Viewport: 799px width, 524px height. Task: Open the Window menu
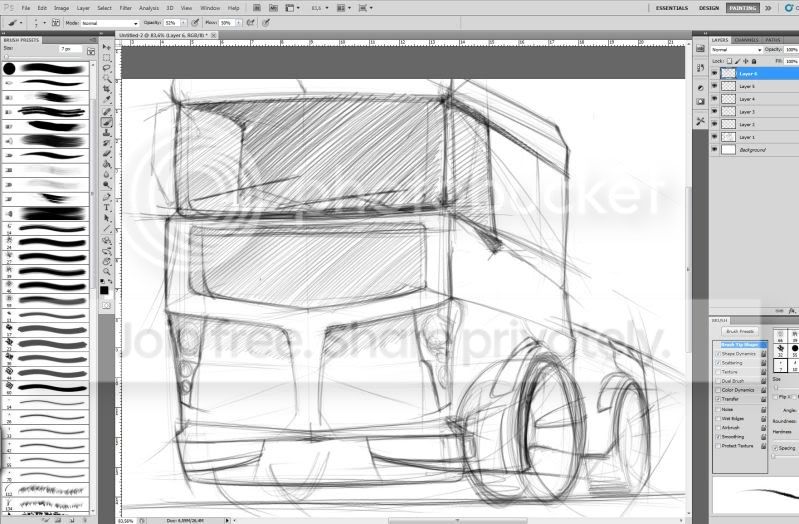(x=210, y=8)
